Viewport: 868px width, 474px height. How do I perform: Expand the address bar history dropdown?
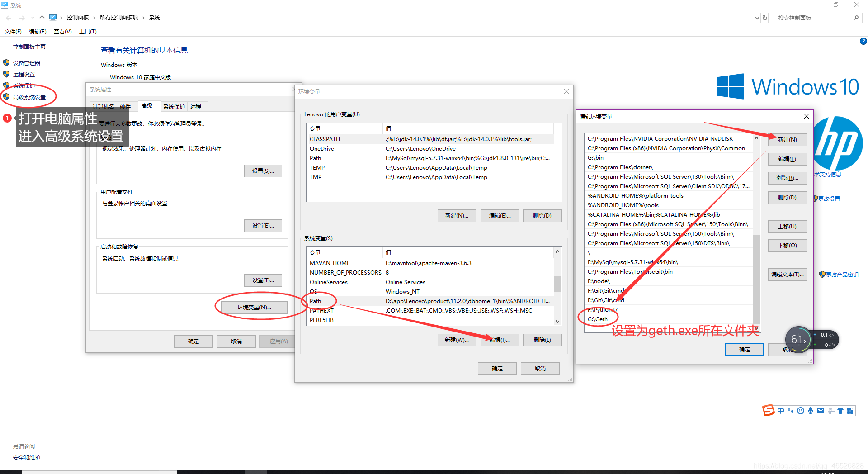pyautogui.click(x=757, y=18)
